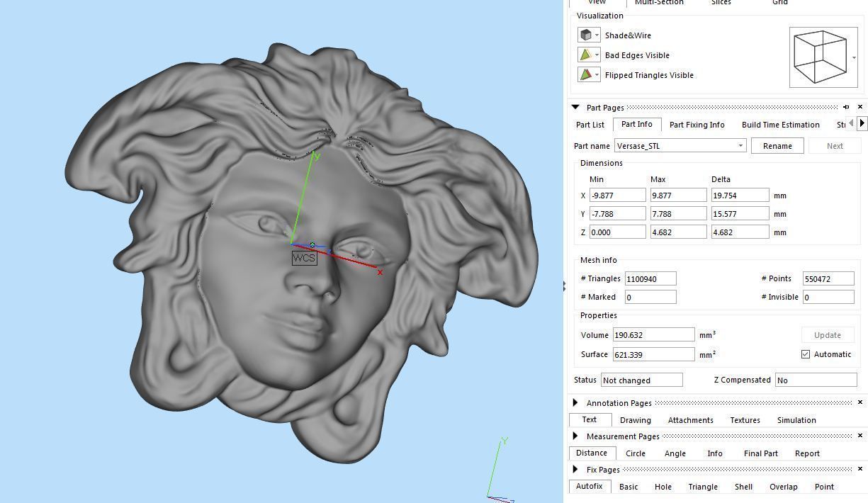Image resolution: width=868 pixels, height=503 pixels.
Task: Click the Surface value field
Action: coord(653,354)
